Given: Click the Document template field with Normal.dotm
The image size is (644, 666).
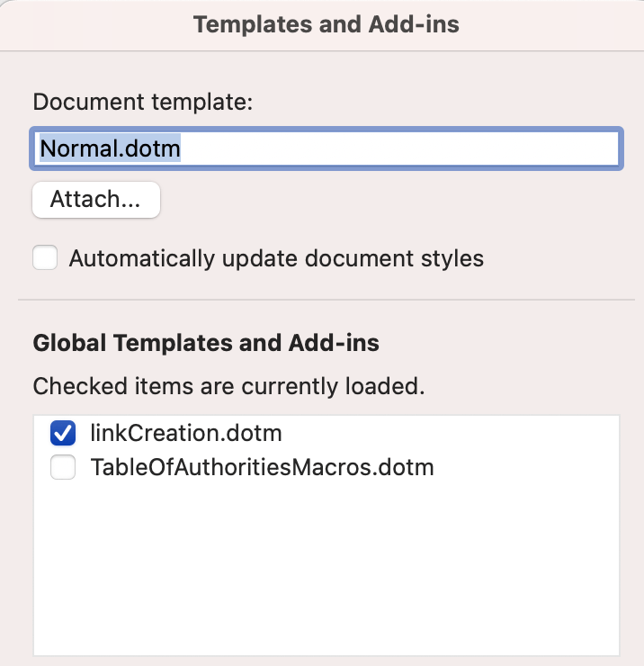Looking at the screenshot, I should point(326,148).
